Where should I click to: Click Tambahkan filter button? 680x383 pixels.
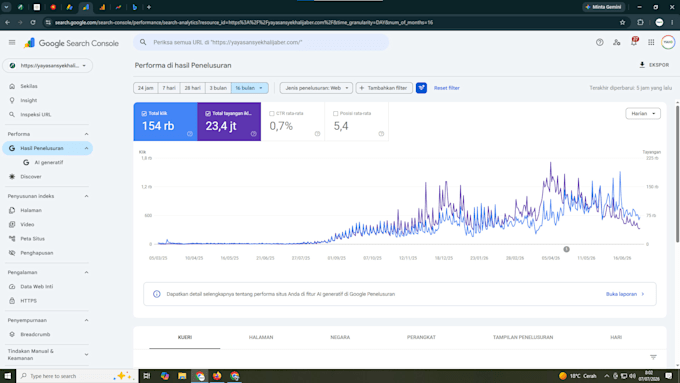pos(384,88)
